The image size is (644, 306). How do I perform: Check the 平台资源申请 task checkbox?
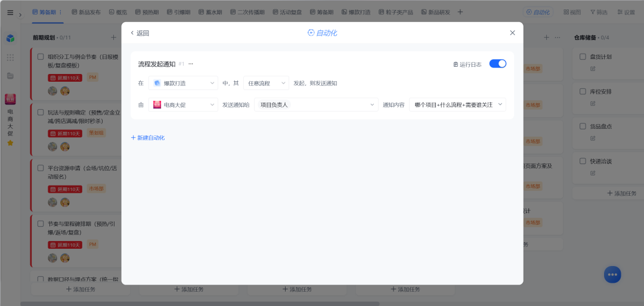[x=41, y=168]
